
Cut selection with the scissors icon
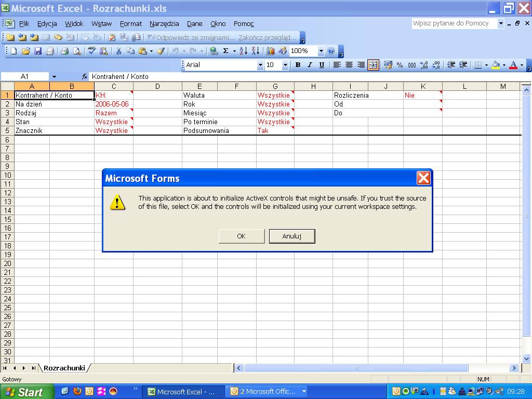[118, 51]
